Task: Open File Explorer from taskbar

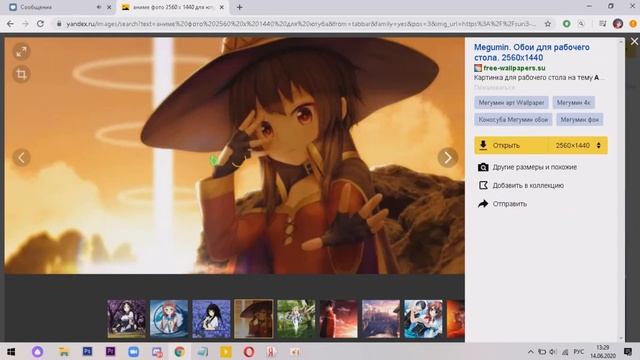Action: 64,351
